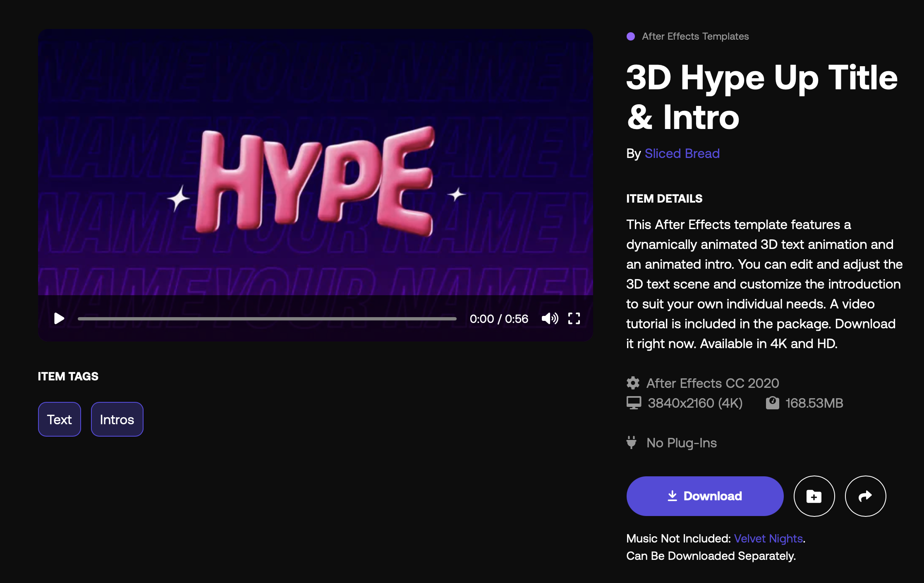Go to After Effects Templates category

click(695, 36)
